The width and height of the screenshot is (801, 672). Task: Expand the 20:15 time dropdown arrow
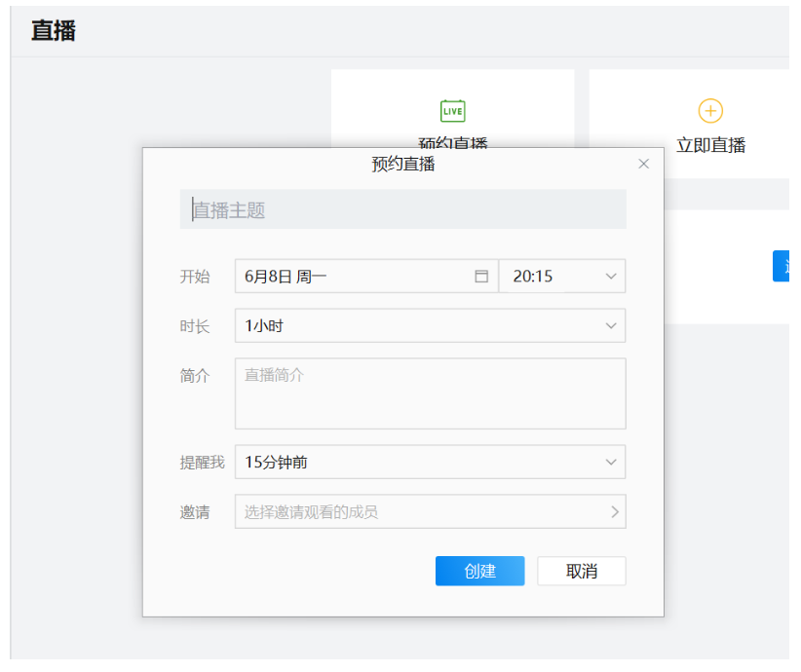pyautogui.click(x=611, y=277)
